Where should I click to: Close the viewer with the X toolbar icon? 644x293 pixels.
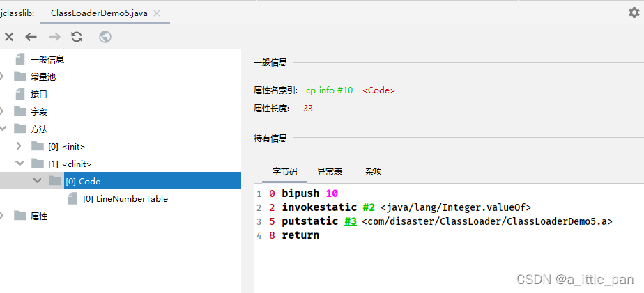click(9, 37)
